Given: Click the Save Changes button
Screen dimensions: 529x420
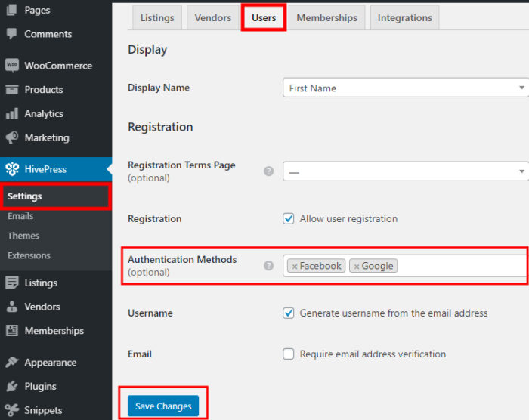Looking at the screenshot, I should click(163, 406).
